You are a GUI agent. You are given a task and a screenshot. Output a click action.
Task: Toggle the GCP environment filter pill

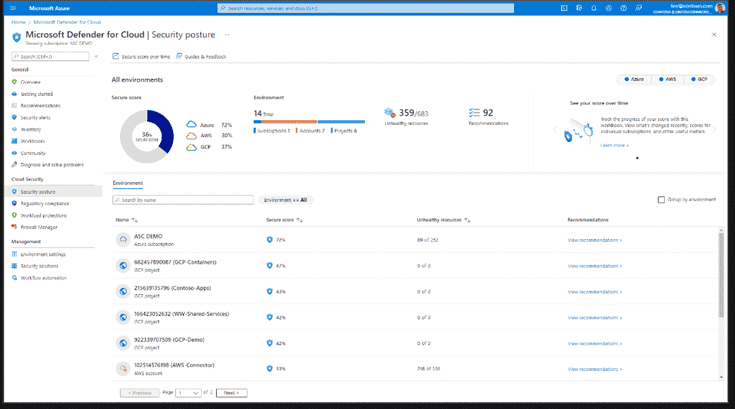(x=699, y=79)
